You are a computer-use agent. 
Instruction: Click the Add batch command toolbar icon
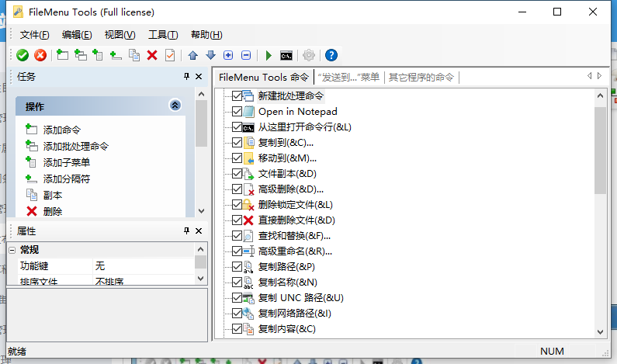pyautogui.click(x=80, y=55)
